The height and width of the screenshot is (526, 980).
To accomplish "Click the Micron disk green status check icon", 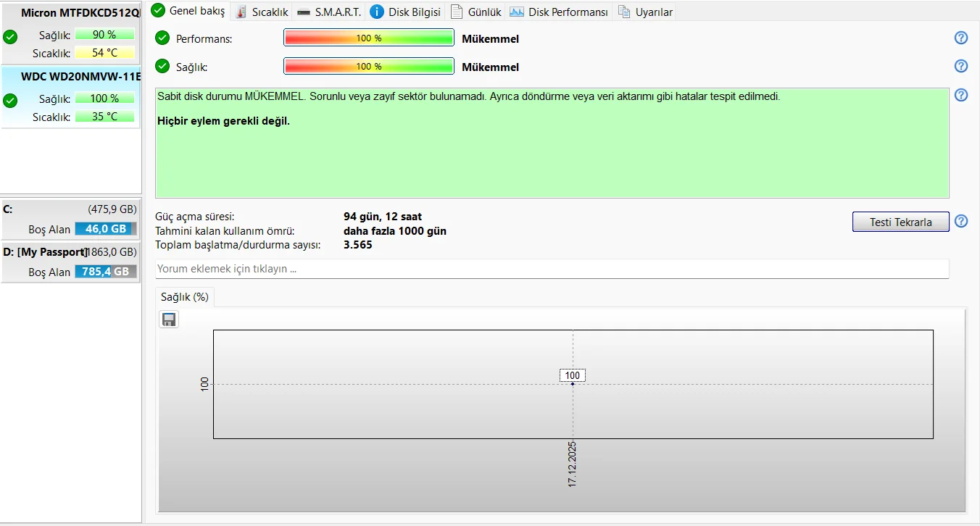I will [10, 38].
